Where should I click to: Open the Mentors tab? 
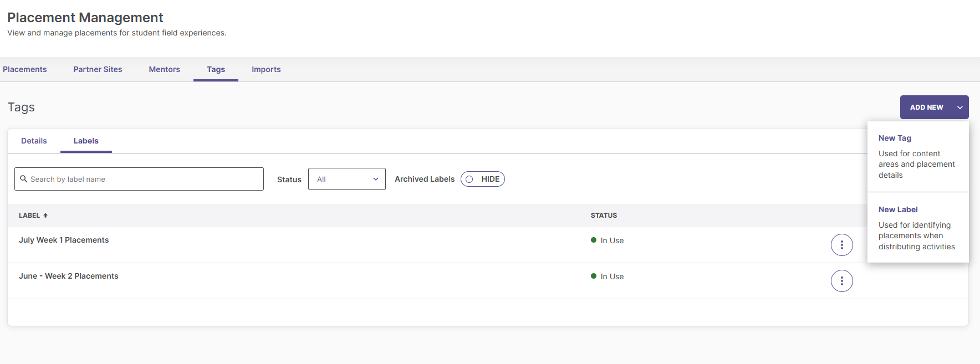(164, 69)
